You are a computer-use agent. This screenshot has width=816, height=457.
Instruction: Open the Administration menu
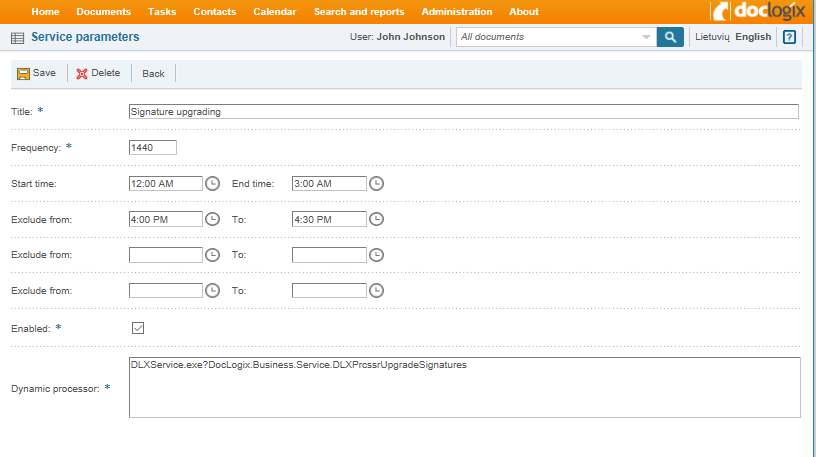(x=456, y=12)
